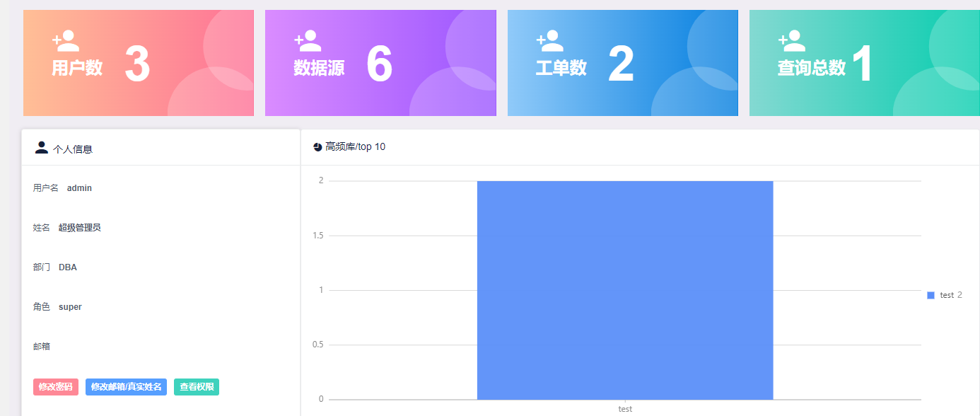Open the 查询总数 statistics card
Viewport: 980px width, 416px height.
coord(865,63)
